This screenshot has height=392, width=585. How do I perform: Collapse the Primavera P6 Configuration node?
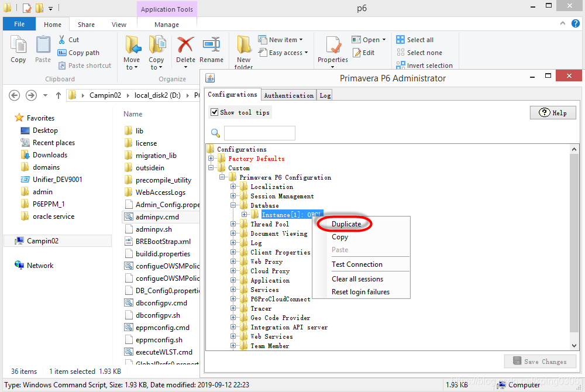222,177
